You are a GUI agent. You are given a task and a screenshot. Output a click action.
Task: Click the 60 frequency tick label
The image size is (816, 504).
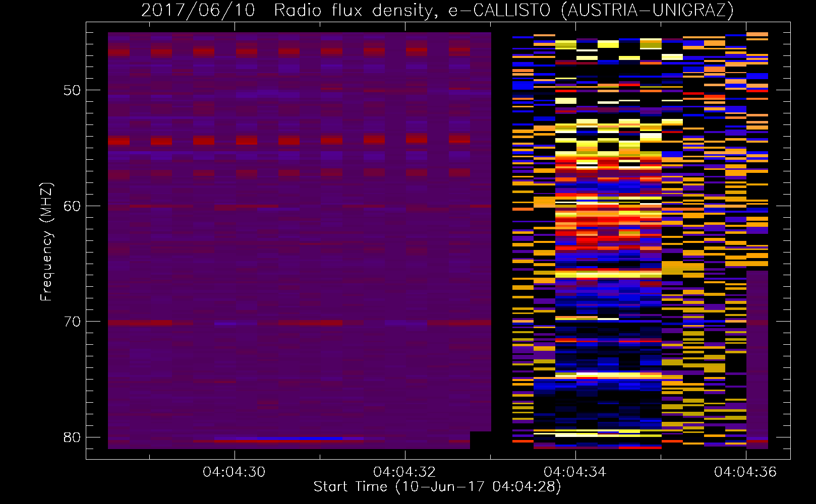click(73, 206)
